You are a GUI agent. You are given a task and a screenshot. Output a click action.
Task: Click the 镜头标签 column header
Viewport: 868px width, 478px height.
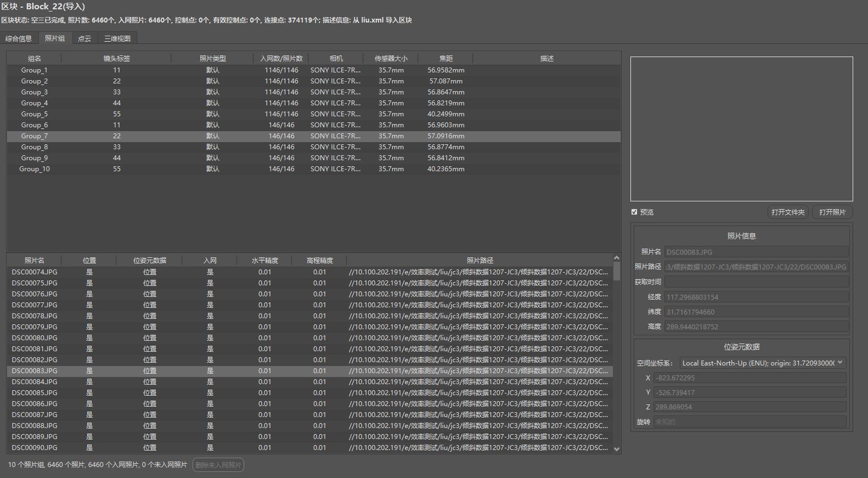[116, 58]
